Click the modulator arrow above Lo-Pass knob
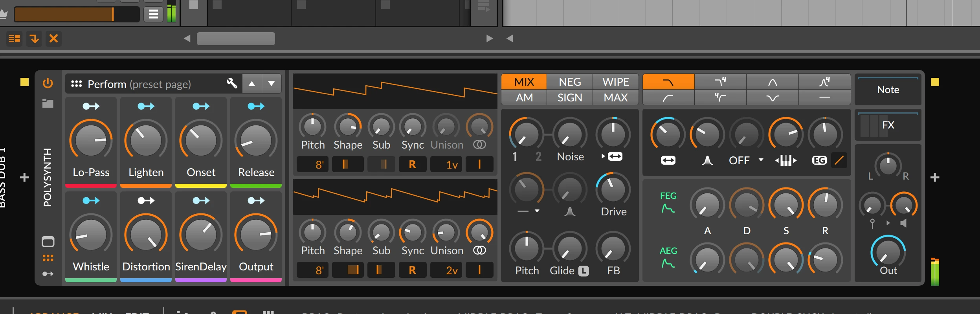 (x=91, y=106)
